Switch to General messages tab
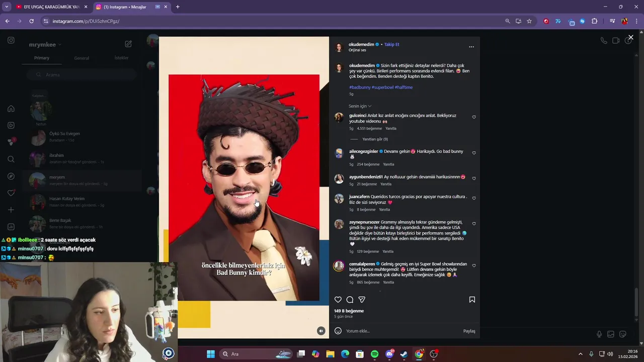The width and height of the screenshot is (644, 362). click(x=82, y=58)
